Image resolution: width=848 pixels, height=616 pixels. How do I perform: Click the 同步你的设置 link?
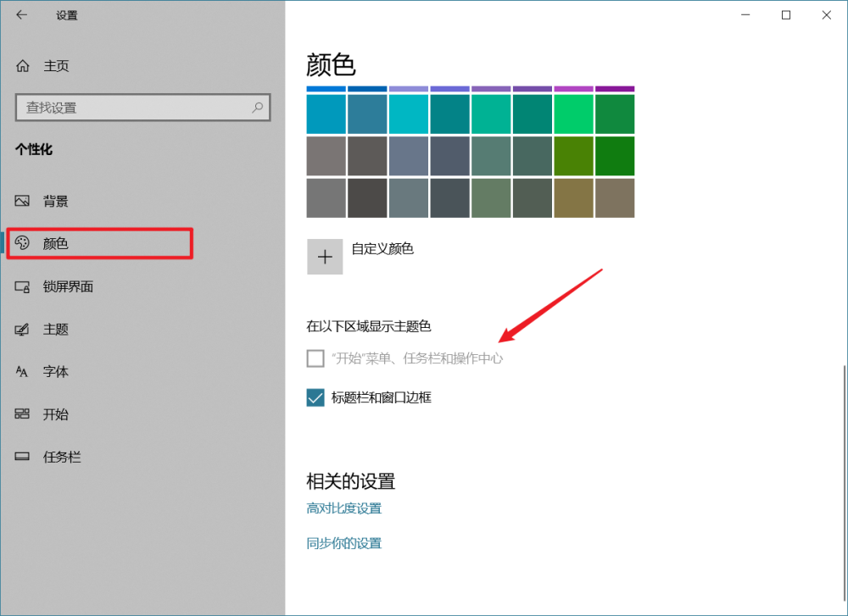(x=343, y=542)
